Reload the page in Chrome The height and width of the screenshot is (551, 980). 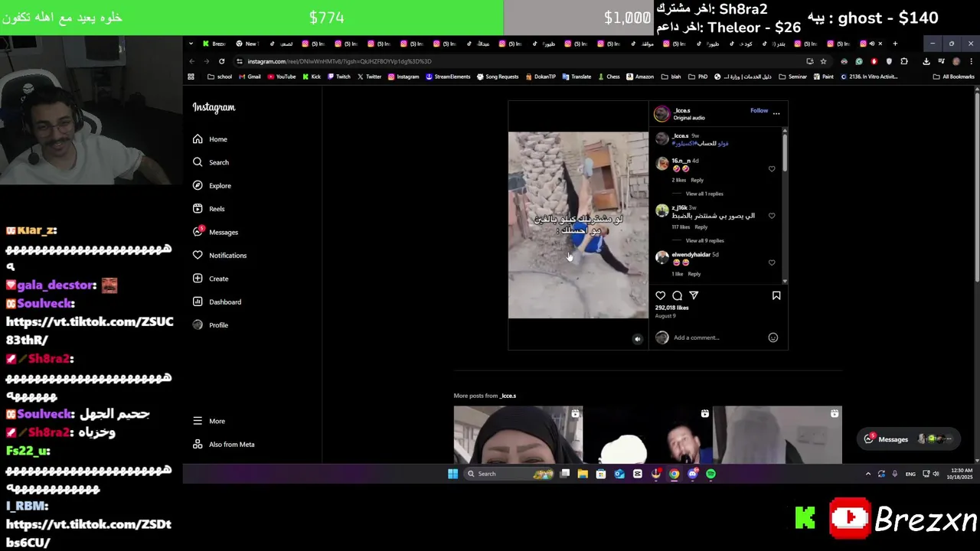coord(222,61)
